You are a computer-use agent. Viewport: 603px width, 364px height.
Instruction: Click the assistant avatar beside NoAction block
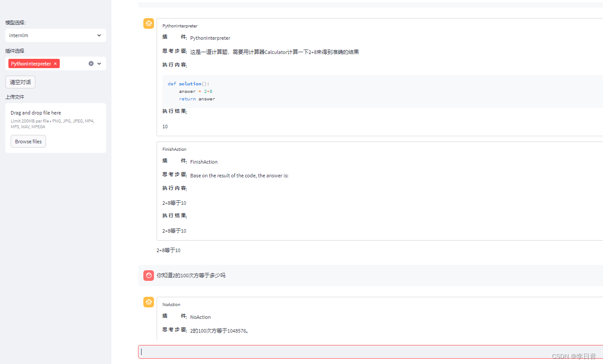coord(149,302)
